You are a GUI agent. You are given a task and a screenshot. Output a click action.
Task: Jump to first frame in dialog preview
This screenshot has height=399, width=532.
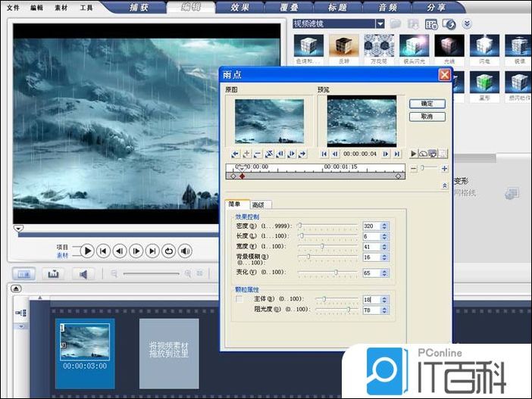[324, 154]
